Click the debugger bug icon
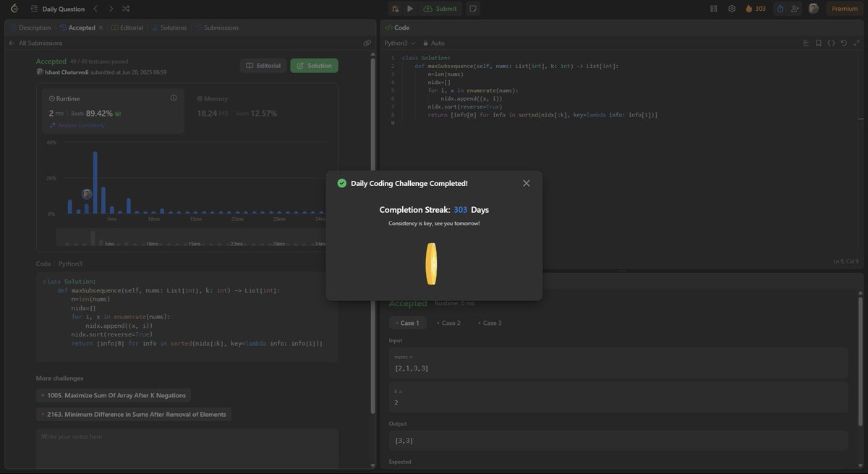The height and width of the screenshot is (474, 868). pyautogui.click(x=395, y=9)
